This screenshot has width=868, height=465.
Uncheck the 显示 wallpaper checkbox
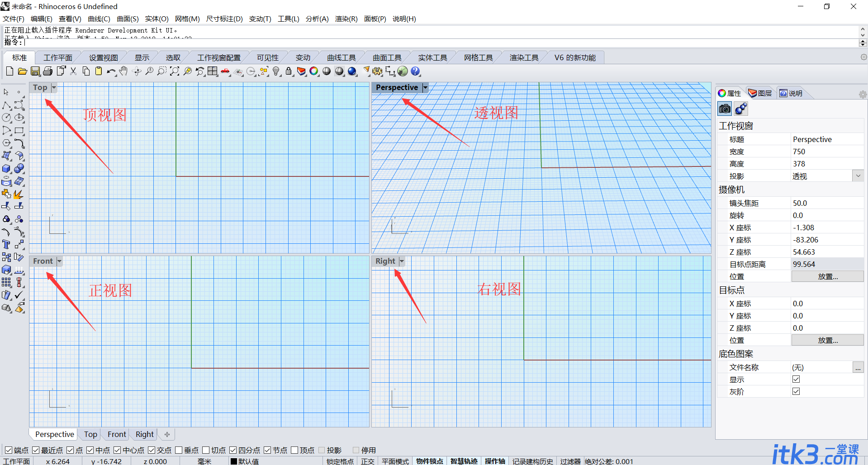(796, 379)
